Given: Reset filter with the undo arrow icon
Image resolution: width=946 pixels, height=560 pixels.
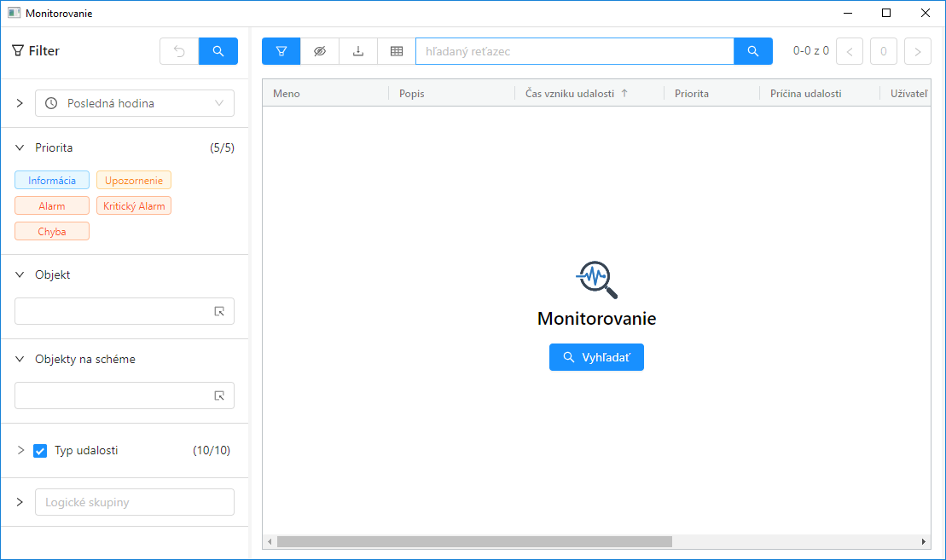Looking at the screenshot, I should [179, 51].
